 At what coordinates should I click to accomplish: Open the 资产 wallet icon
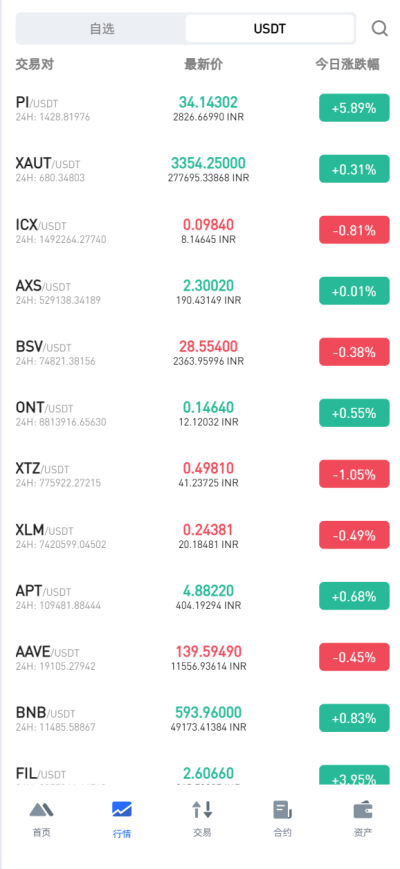tap(363, 810)
